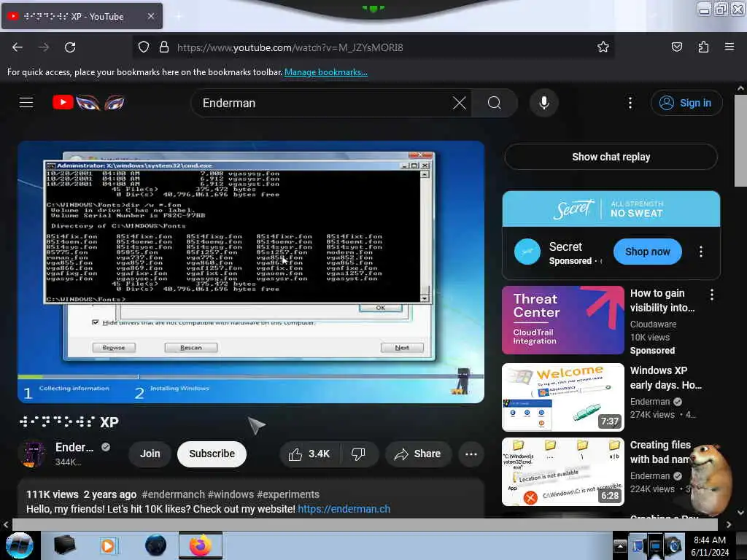The height and width of the screenshot is (560, 747).
Task: Subscribe to the Enderman channel
Action: 212,454
